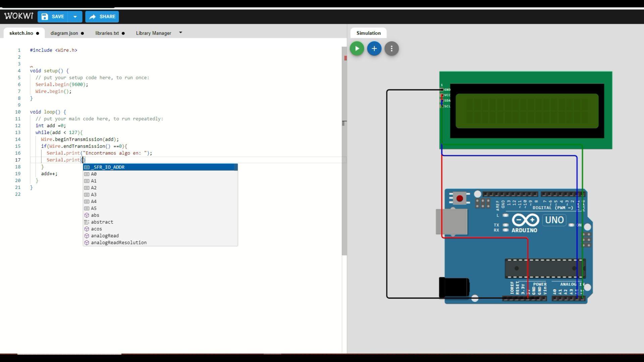Click the cube icon beside analogRead
The height and width of the screenshot is (362, 644).
coord(87,236)
